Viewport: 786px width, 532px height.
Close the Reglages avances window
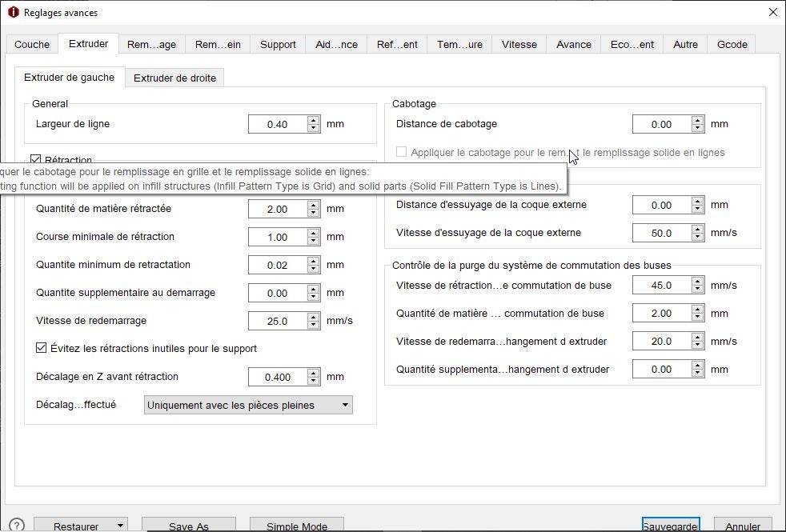773,12
